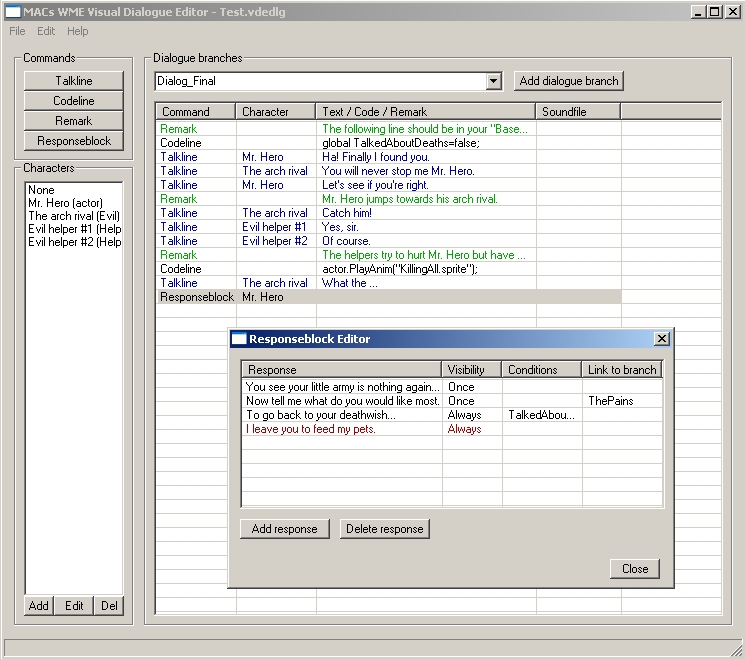Click Always visibility of deathwish response
Screen dimensions: 745x659
point(472,415)
